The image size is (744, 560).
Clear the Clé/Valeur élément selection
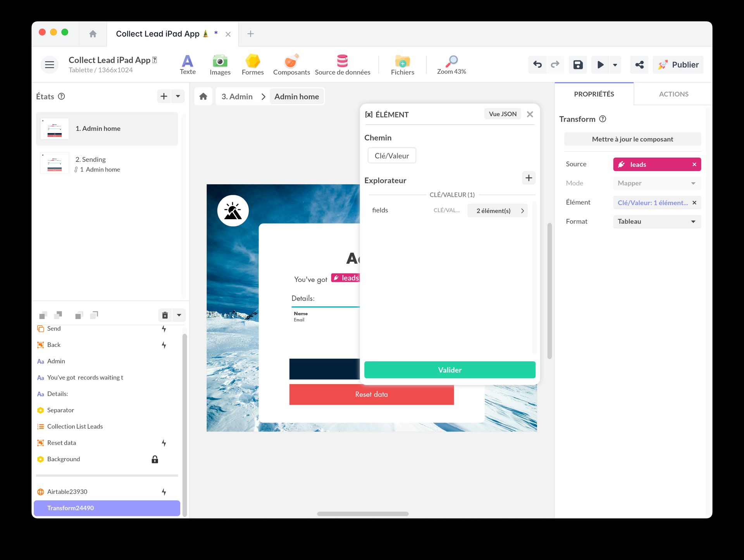click(695, 203)
